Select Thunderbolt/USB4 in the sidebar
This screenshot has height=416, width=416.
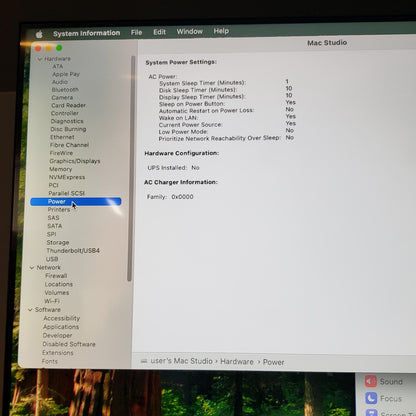click(73, 250)
